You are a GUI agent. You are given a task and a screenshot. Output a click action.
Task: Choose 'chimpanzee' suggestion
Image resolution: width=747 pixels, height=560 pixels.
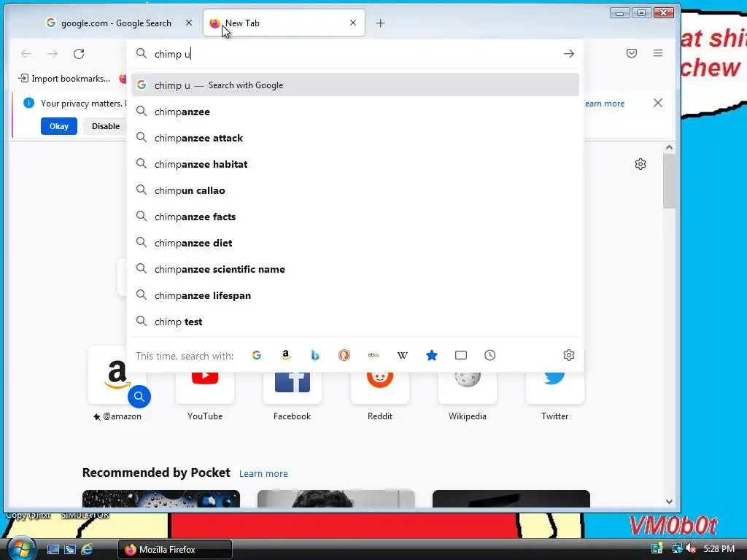pos(355,112)
